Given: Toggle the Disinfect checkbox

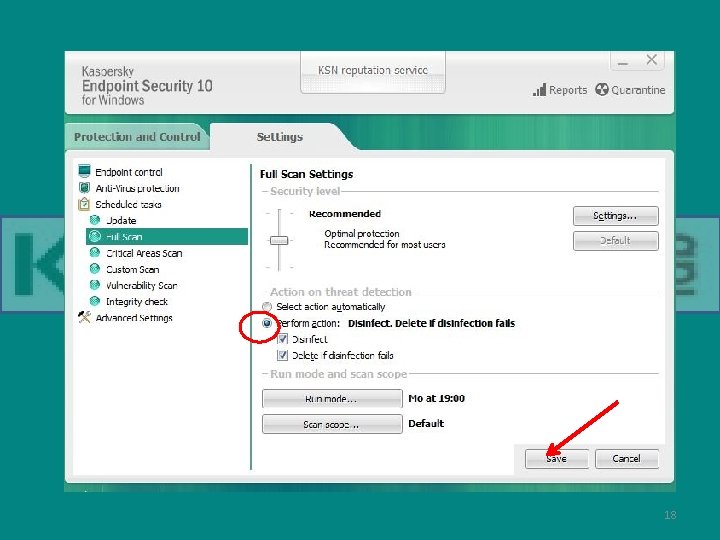Looking at the screenshot, I should (x=283, y=339).
